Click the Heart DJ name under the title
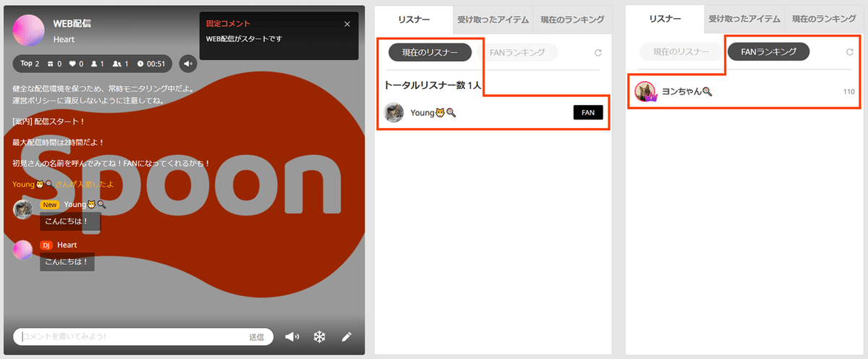Image resolution: width=868 pixels, height=359 pixels. coord(64,39)
